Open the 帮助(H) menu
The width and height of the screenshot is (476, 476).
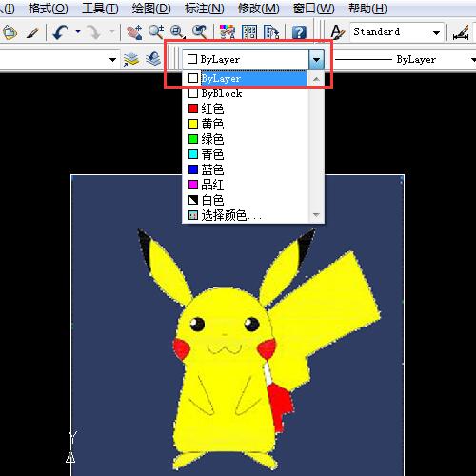(367, 9)
